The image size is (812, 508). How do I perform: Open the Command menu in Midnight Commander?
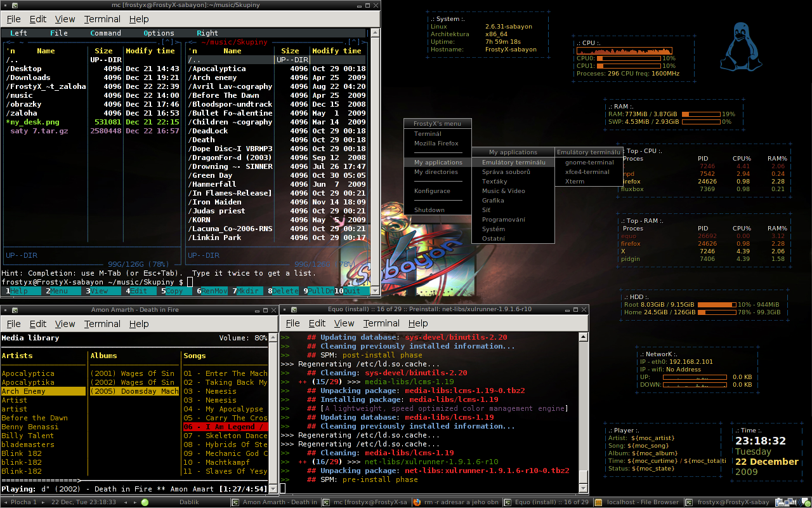click(105, 33)
